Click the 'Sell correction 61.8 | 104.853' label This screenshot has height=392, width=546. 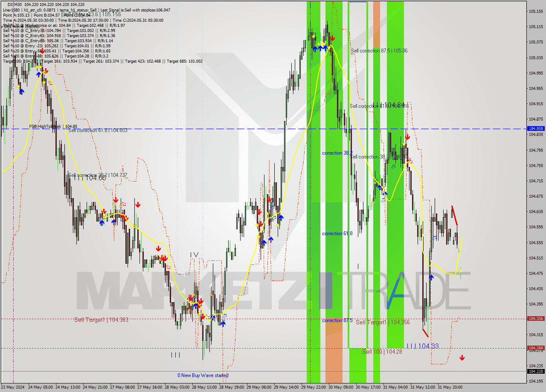(98, 130)
